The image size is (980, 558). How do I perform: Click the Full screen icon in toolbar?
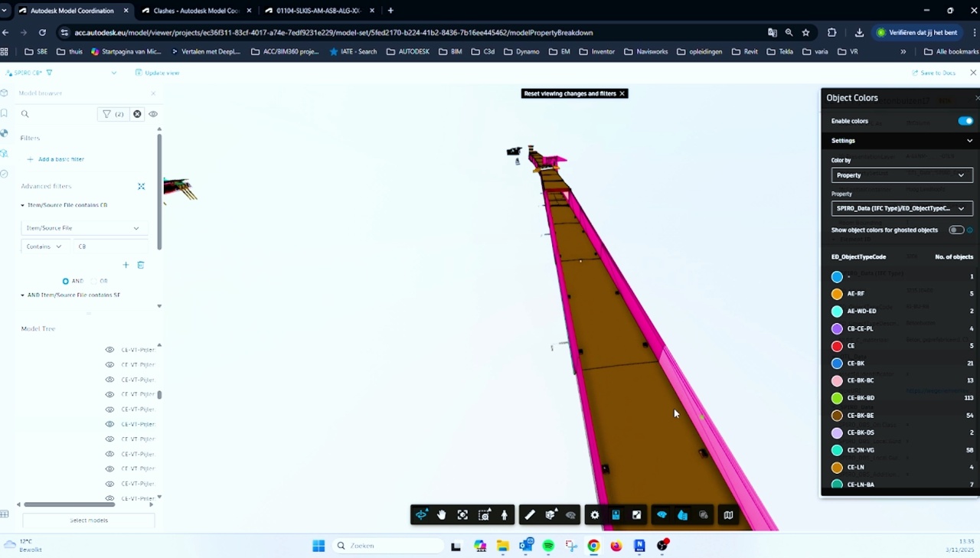click(636, 515)
